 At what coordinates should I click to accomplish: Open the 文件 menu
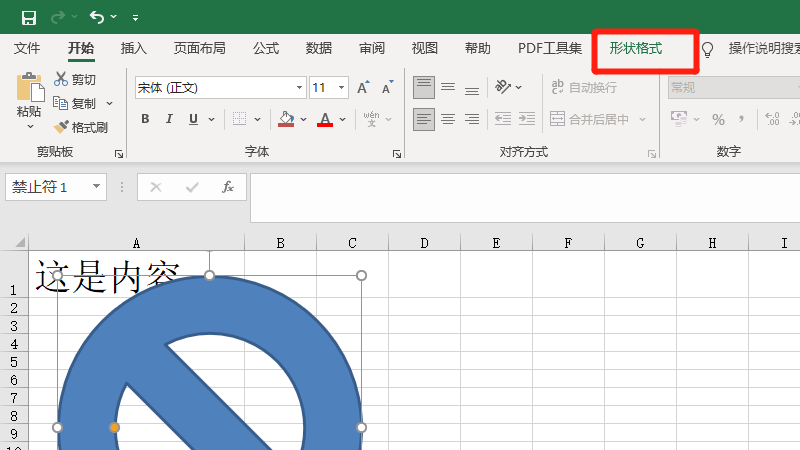[x=27, y=48]
